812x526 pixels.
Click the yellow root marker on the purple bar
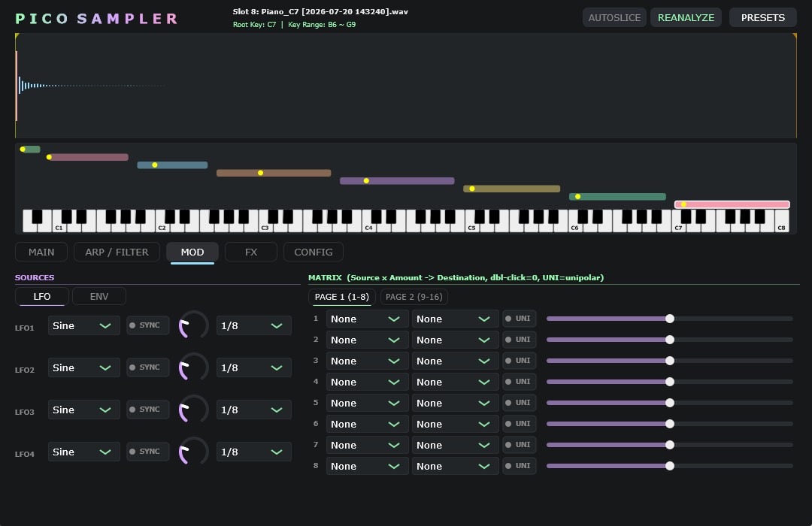(x=366, y=180)
